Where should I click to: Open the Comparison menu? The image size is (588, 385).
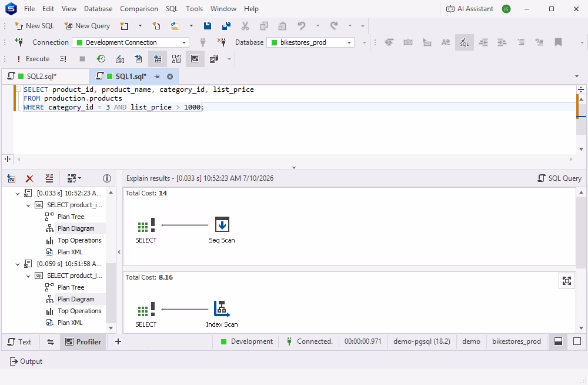pos(139,9)
